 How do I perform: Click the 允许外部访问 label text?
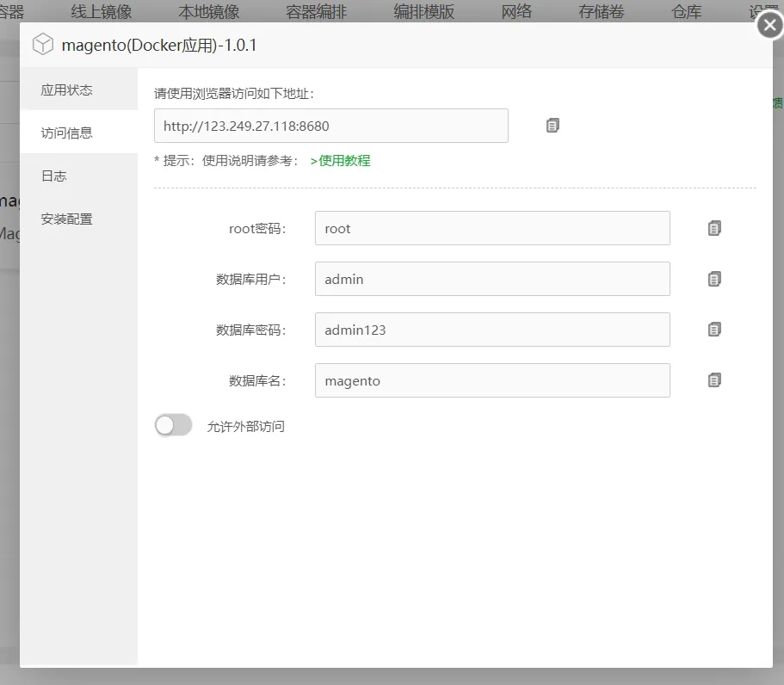(245, 427)
